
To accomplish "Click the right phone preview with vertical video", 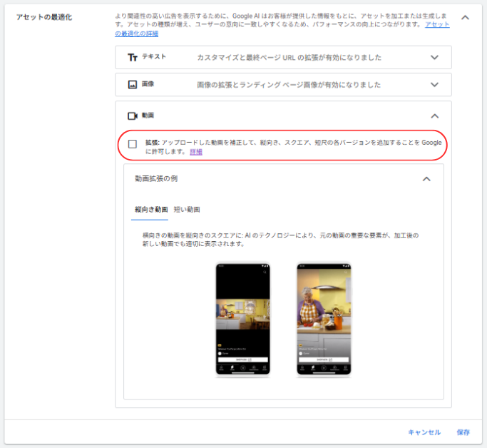I will click(x=324, y=320).
